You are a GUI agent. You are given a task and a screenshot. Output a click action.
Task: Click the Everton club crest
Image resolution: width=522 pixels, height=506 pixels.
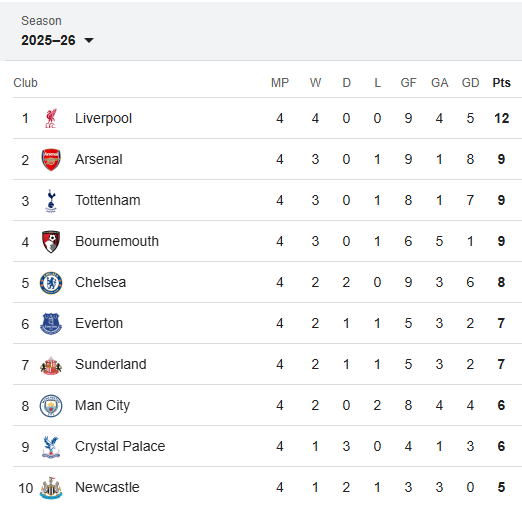51,324
